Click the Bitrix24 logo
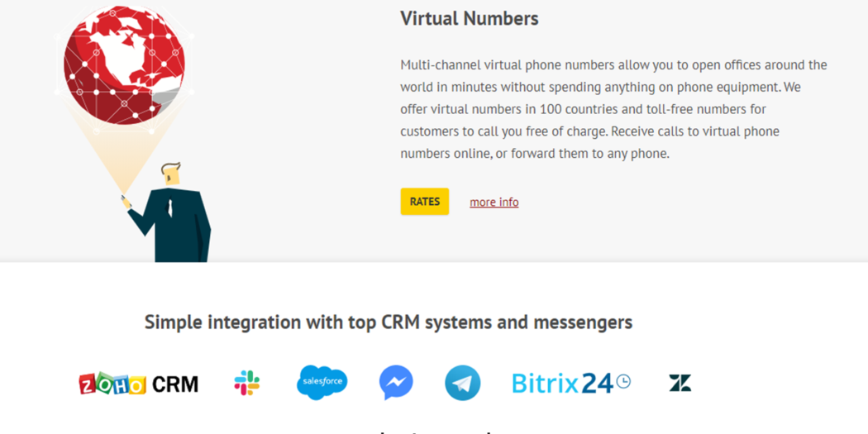Viewport: 868px width, 434px height. pos(570,383)
